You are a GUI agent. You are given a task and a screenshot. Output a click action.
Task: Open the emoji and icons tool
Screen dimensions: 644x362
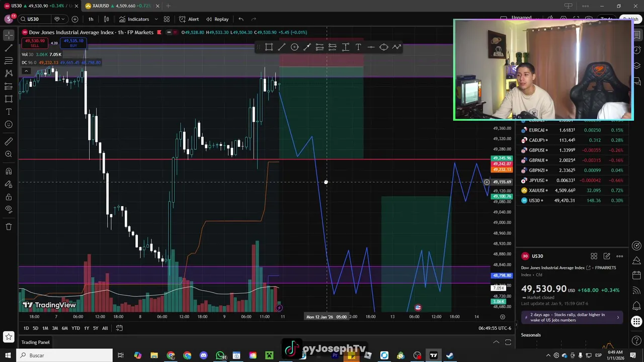9,125
